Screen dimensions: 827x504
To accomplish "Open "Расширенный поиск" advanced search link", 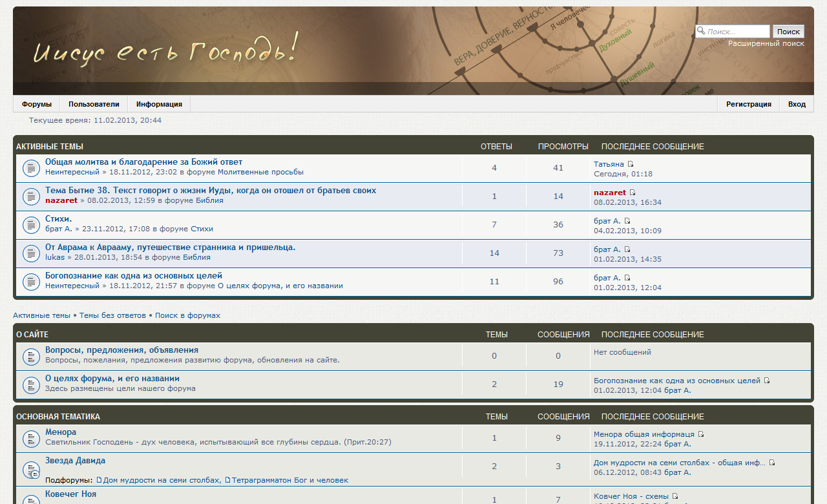I will click(766, 43).
